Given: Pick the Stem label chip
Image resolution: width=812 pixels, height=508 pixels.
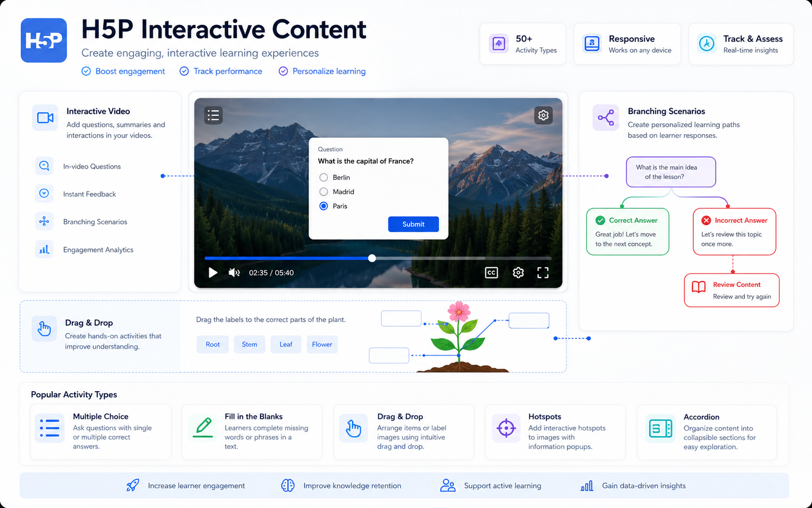Looking at the screenshot, I should pos(249,344).
